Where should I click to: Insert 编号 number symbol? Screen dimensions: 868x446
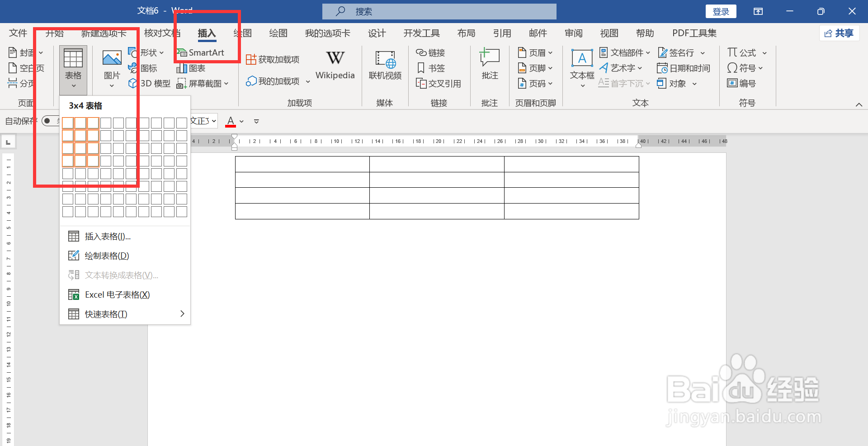point(741,84)
